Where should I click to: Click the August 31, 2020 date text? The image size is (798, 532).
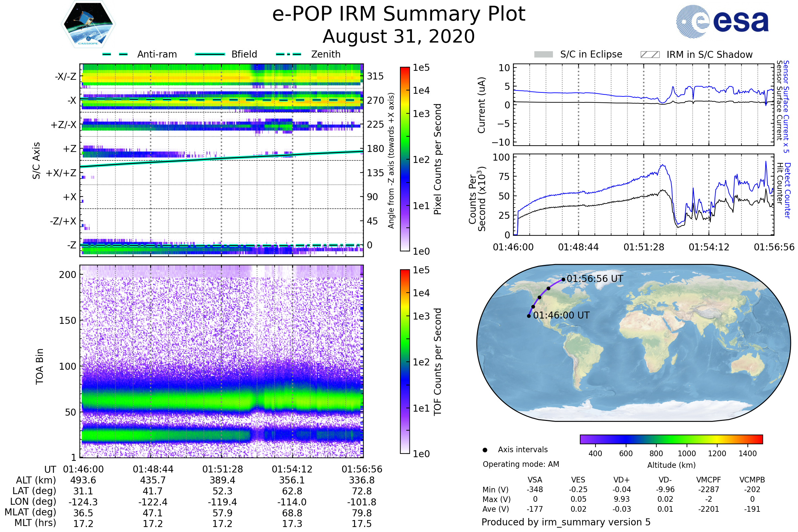[x=399, y=37]
